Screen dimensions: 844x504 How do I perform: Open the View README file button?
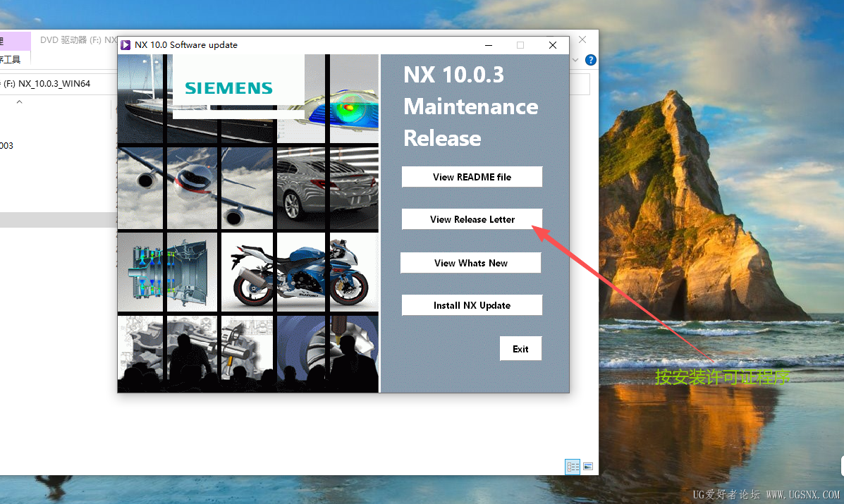(472, 177)
